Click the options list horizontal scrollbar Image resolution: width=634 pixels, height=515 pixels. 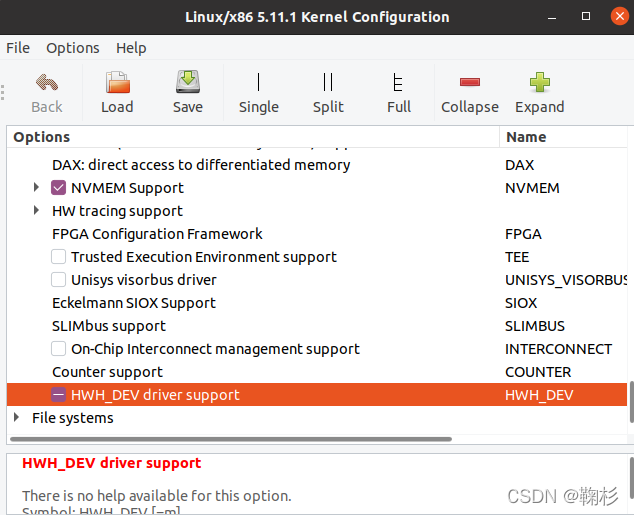pos(231,439)
